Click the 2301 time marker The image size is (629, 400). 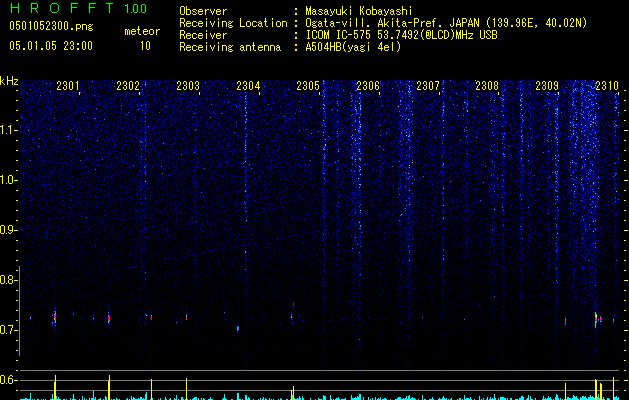coord(68,85)
